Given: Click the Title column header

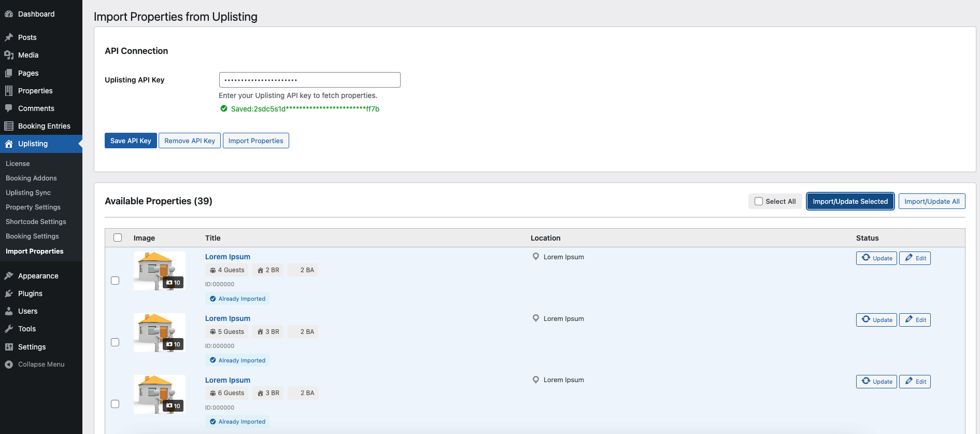Looking at the screenshot, I should [x=212, y=238].
